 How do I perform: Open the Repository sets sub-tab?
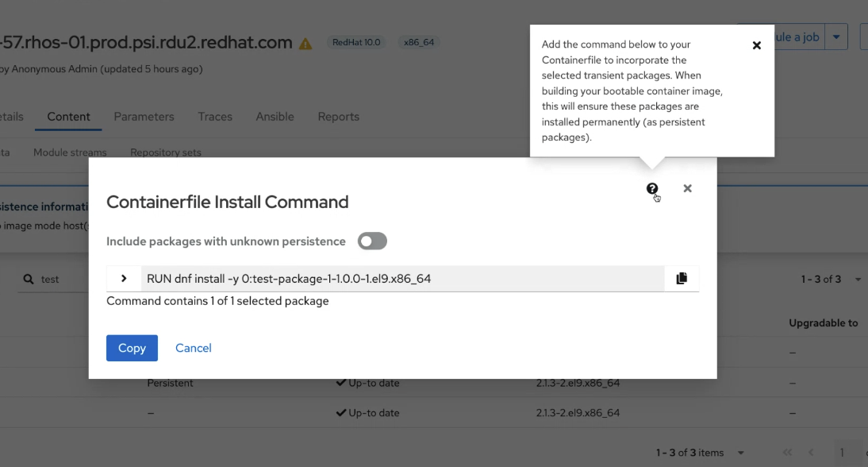166,152
